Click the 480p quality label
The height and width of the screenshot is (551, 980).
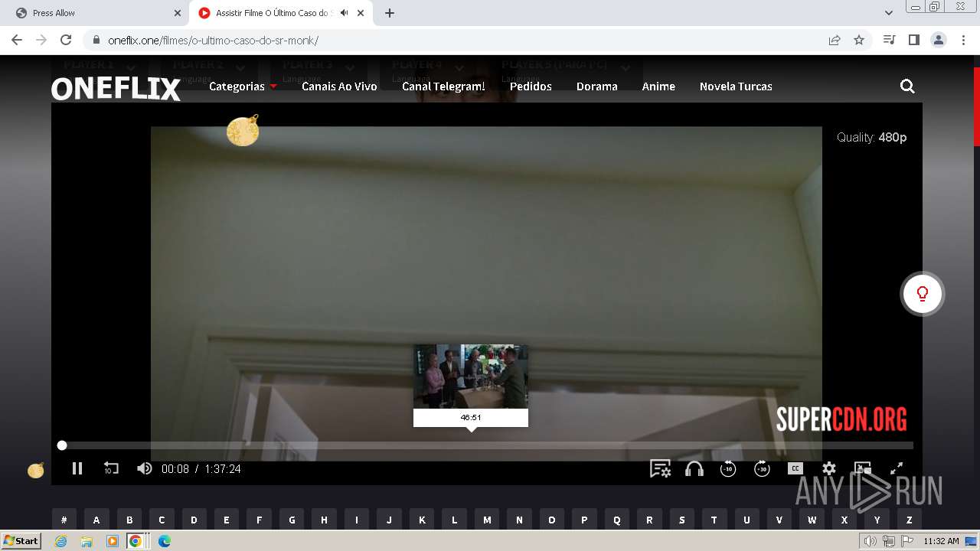(x=892, y=138)
